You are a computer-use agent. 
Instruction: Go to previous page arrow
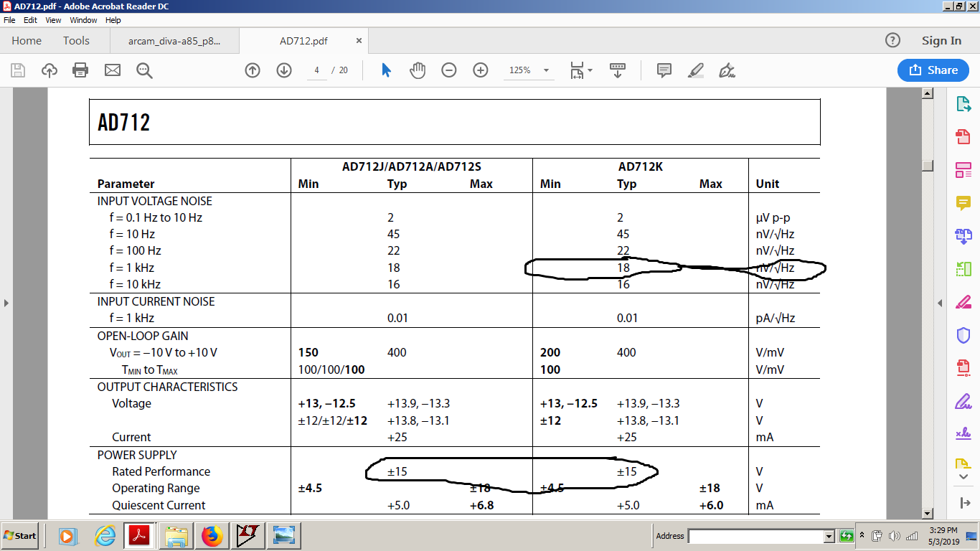(x=253, y=70)
